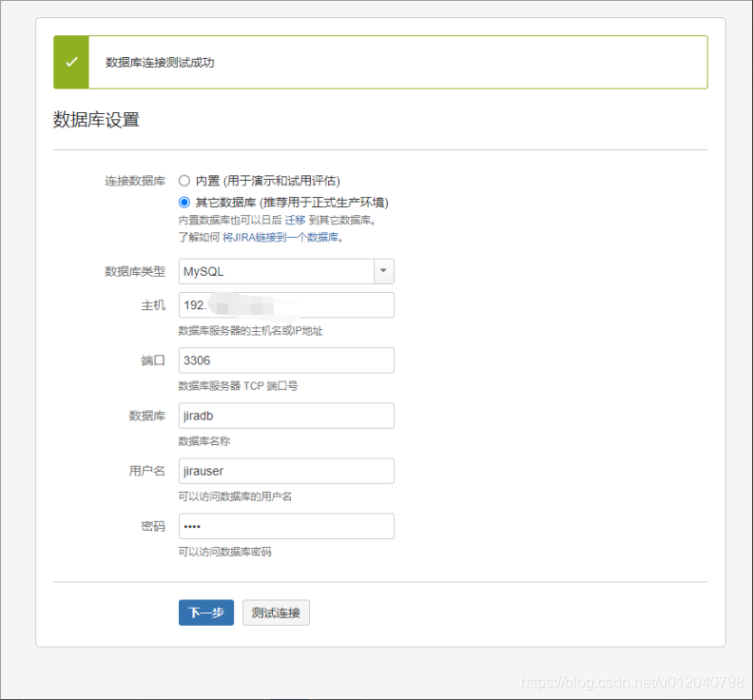Focus the 端口 port field showing 3306
Screen dimensions: 753x700
[x=286, y=360]
